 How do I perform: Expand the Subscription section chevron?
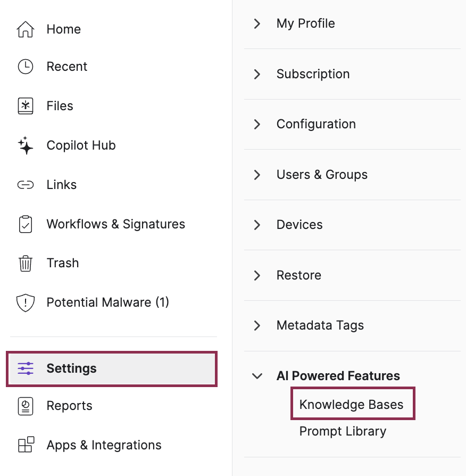click(257, 74)
